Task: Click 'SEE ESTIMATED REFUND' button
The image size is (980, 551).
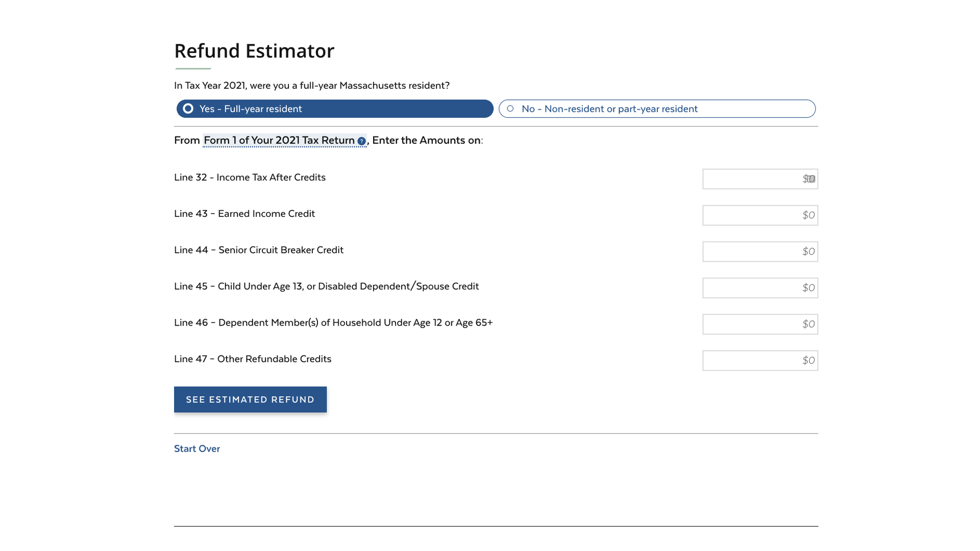Action: [251, 399]
